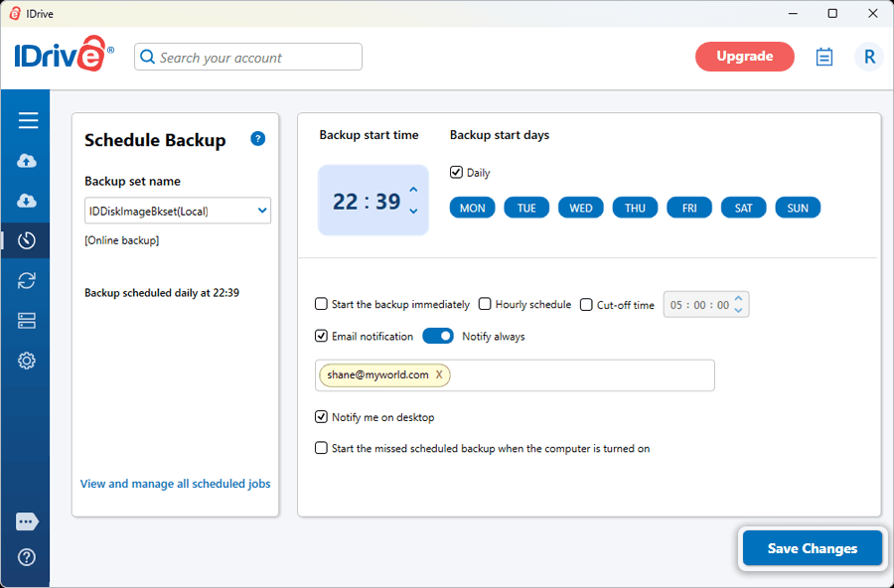Open View and manage all scheduled jobs

pyautogui.click(x=176, y=484)
